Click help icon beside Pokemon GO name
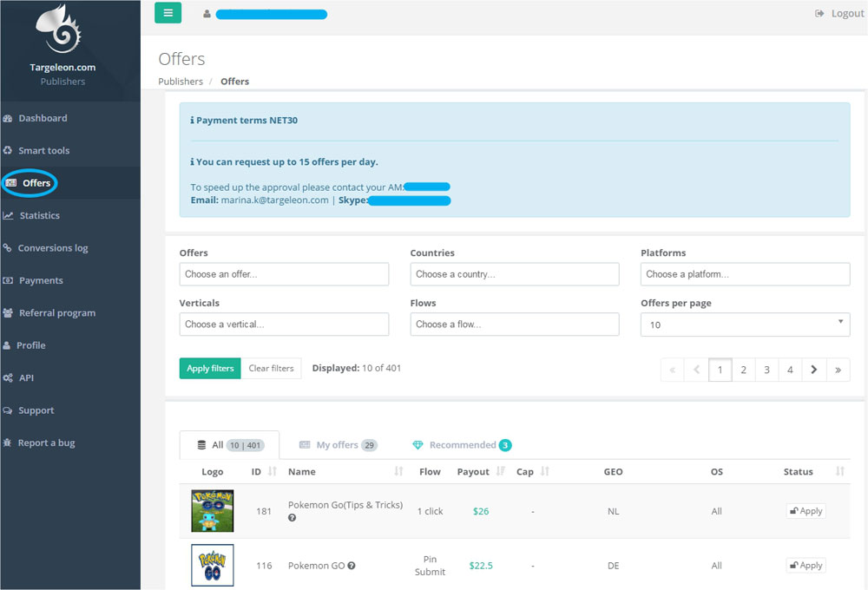The height and width of the screenshot is (590, 868). 352,566
